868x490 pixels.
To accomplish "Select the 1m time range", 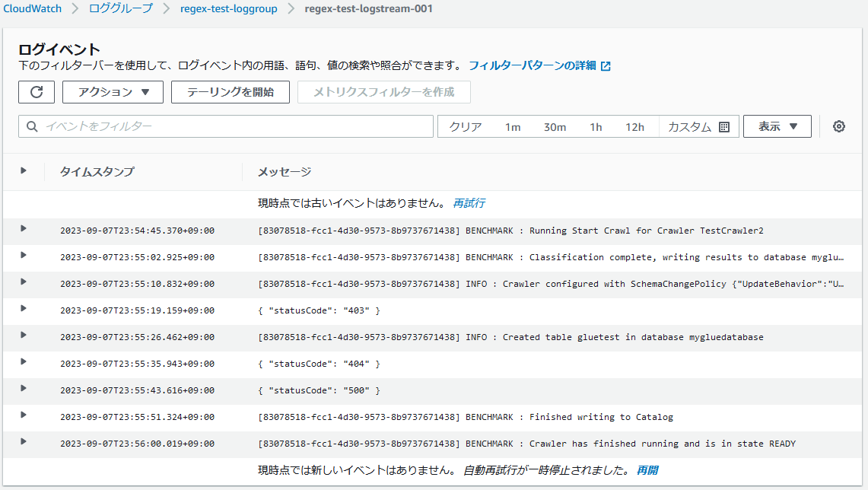I will pyautogui.click(x=513, y=127).
